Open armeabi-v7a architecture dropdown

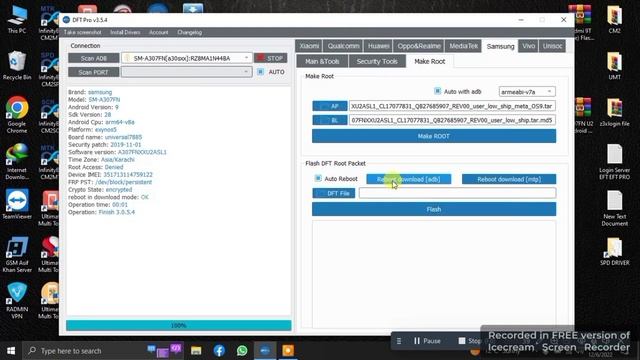point(527,92)
